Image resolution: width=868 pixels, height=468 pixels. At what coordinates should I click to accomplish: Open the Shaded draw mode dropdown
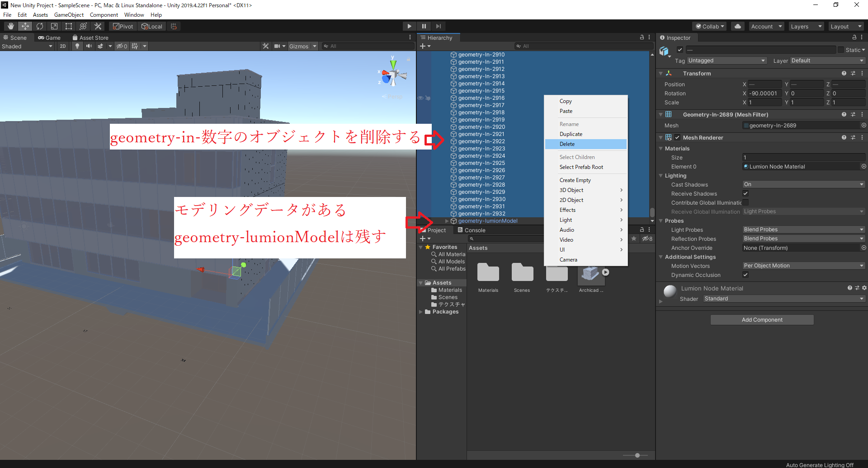(27, 46)
